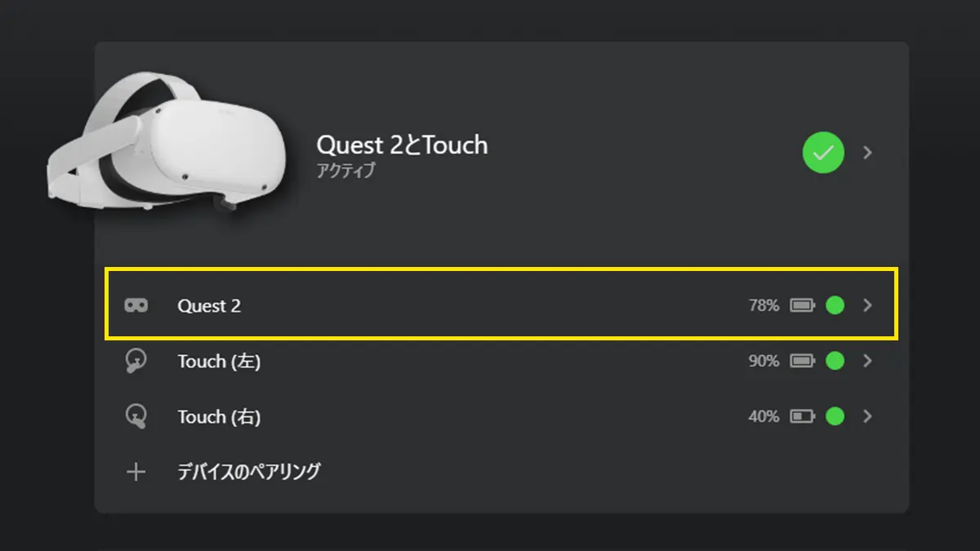Open Touch (左) details via chevron
This screenshot has width=980, height=551.
tap(868, 361)
